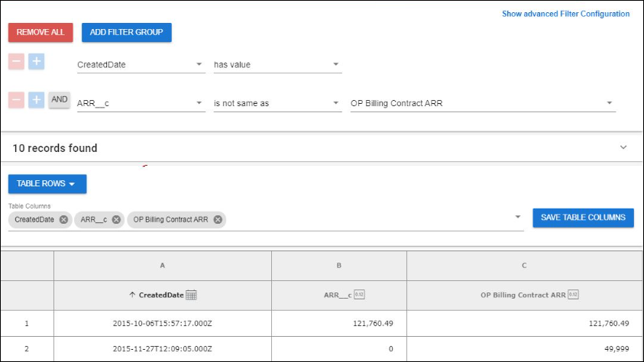644x362 pixels.
Task: Select row number 1
Action: pyautogui.click(x=27, y=323)
